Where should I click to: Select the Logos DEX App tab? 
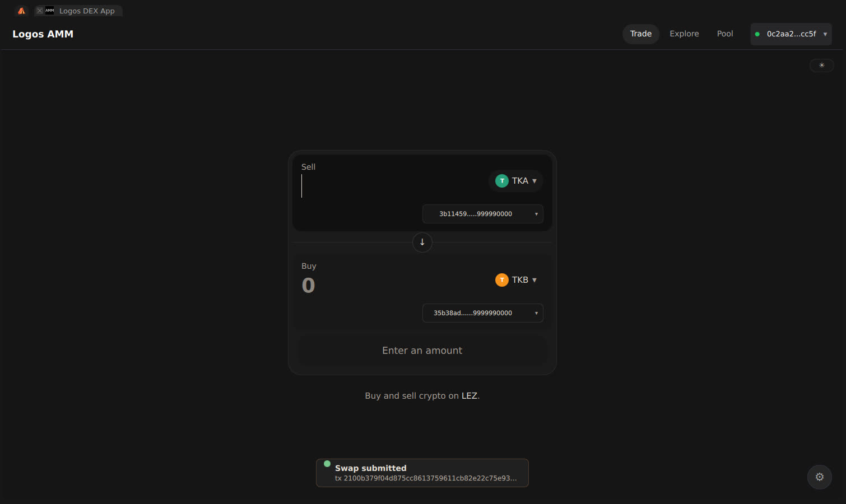(x=78, y=11)
